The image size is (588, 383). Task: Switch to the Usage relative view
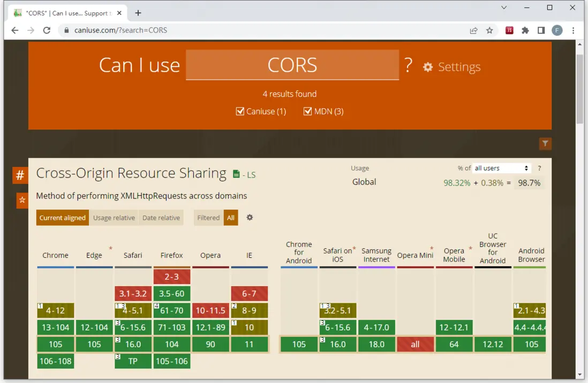pyautogui.click(x=114, y=218)
